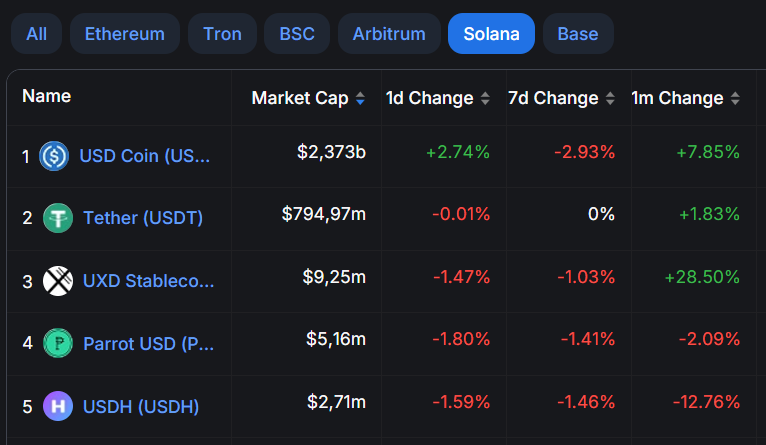
Task: Click the Parrot USD logo icon
Action: tap(58, 343)
